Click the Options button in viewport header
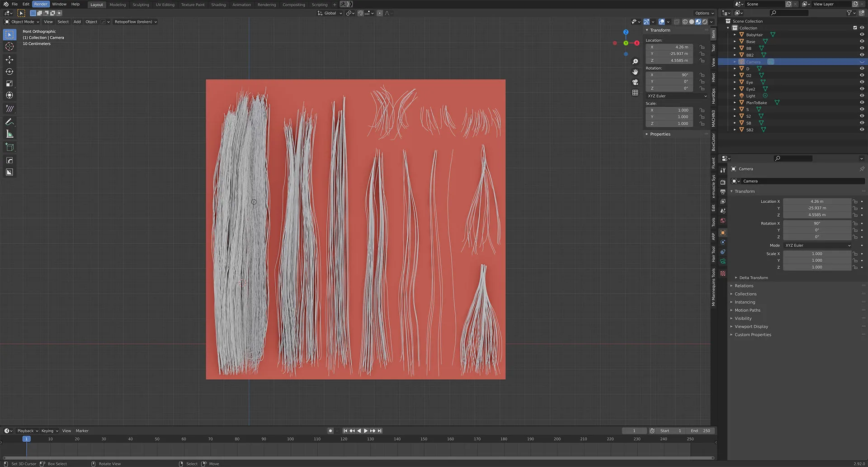The height and width of the screenshot is (467, 868). (704, 13)
